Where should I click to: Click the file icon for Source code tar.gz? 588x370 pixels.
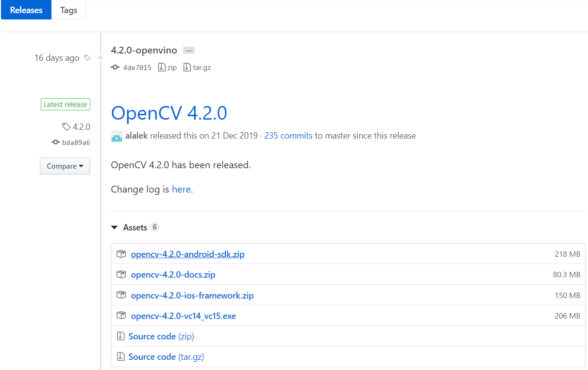[x=120, y=357]
